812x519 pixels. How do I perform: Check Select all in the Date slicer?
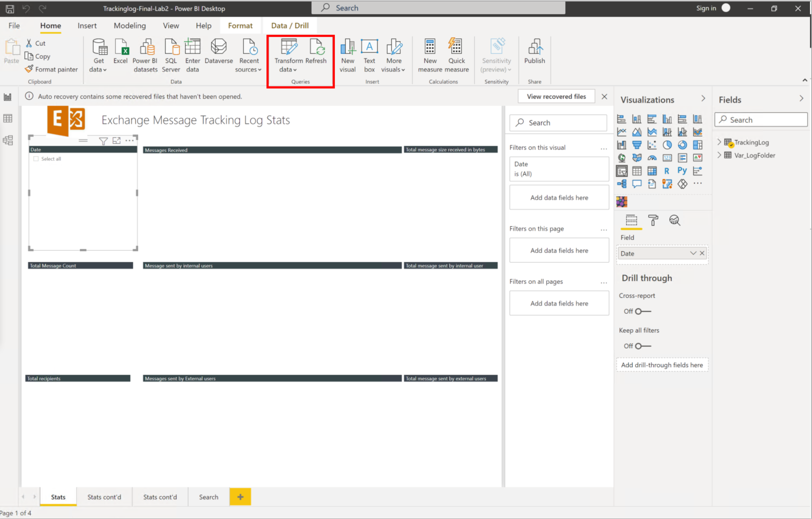click(x=36, y=159)
